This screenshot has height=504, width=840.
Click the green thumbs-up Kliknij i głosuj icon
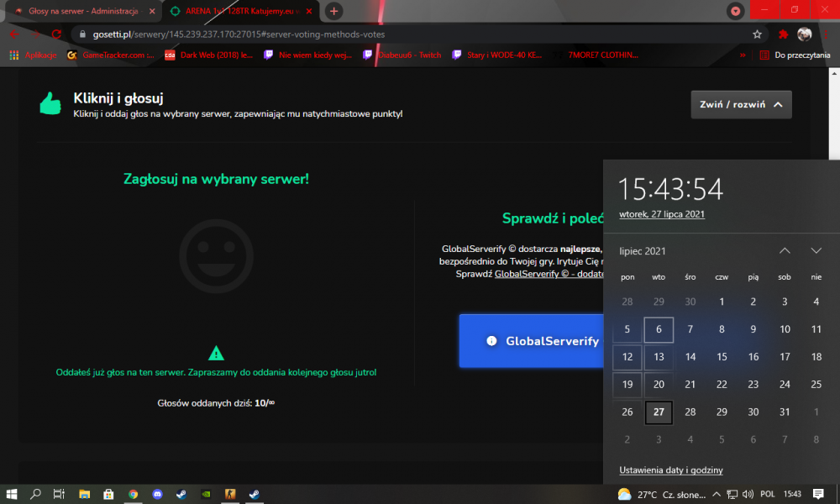[x=50, y=102]
